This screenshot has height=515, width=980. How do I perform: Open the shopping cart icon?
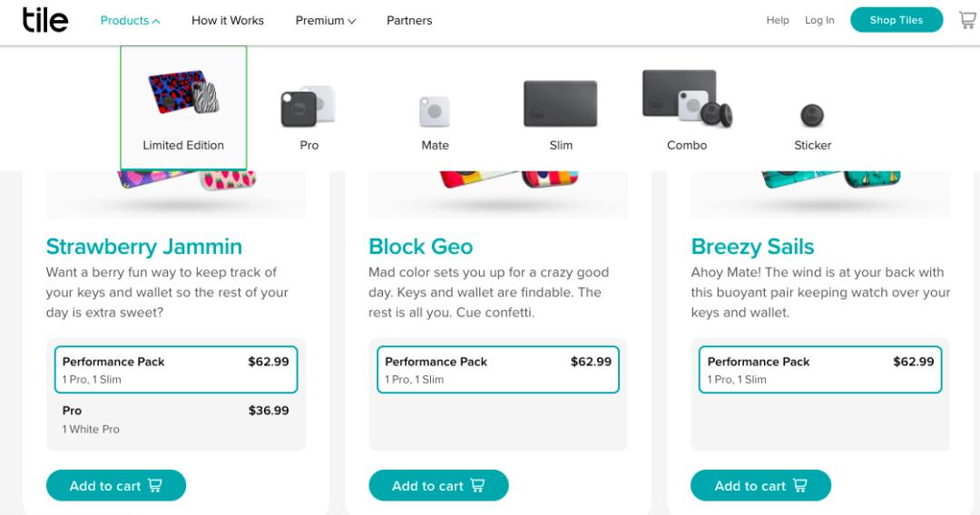pyautogui.click(x=968, y=20)
